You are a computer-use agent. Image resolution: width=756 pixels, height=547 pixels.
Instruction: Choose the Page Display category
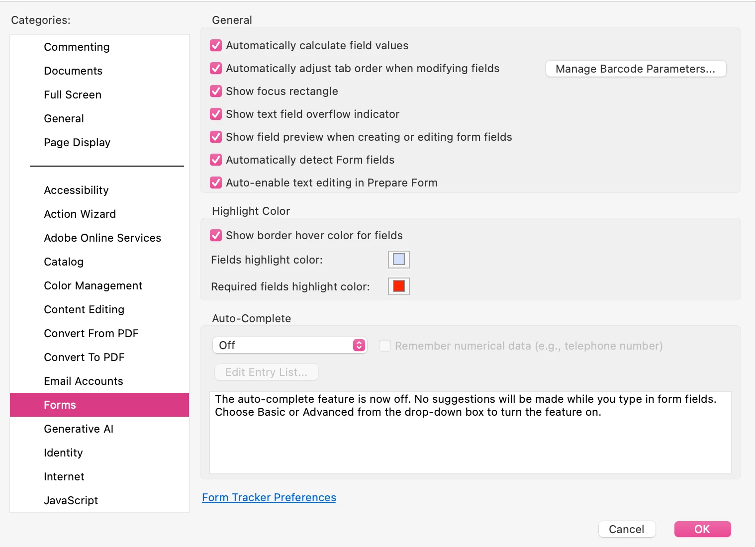tap(77, 143)
